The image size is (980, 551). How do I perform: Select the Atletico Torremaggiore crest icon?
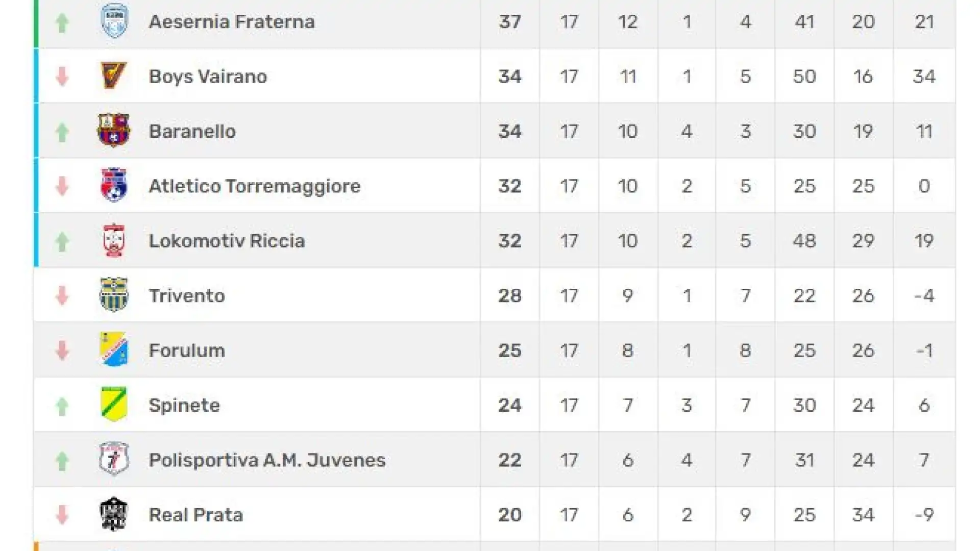[x=113, y=185]
